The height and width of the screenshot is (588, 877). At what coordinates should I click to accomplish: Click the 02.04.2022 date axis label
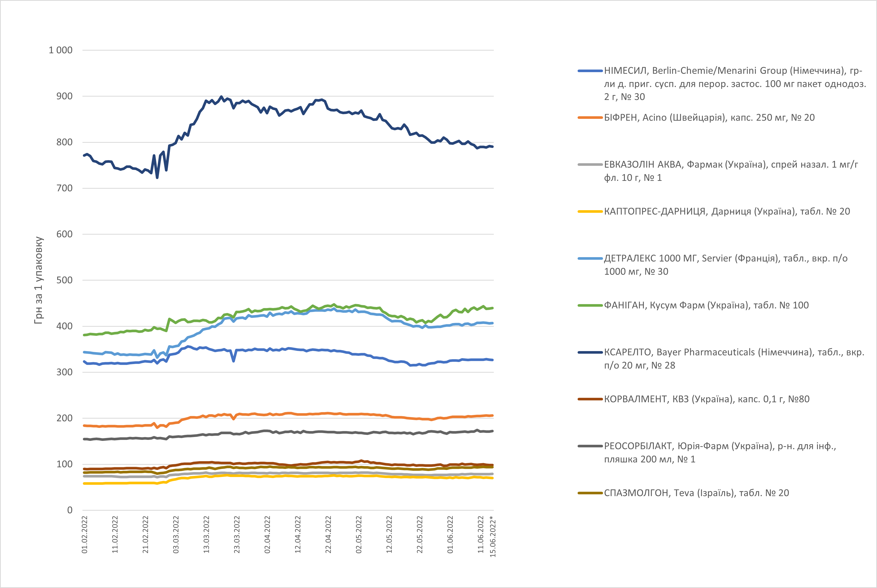click(267, 534)
